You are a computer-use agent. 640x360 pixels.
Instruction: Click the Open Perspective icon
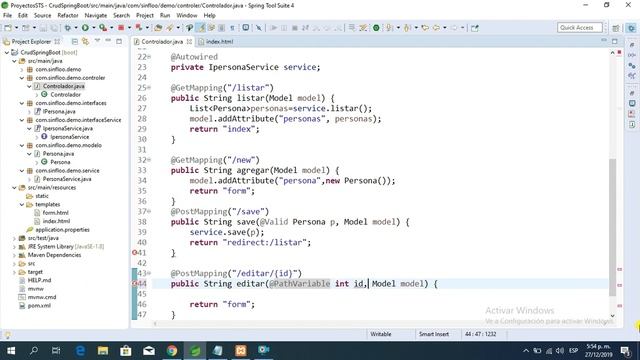616,28
